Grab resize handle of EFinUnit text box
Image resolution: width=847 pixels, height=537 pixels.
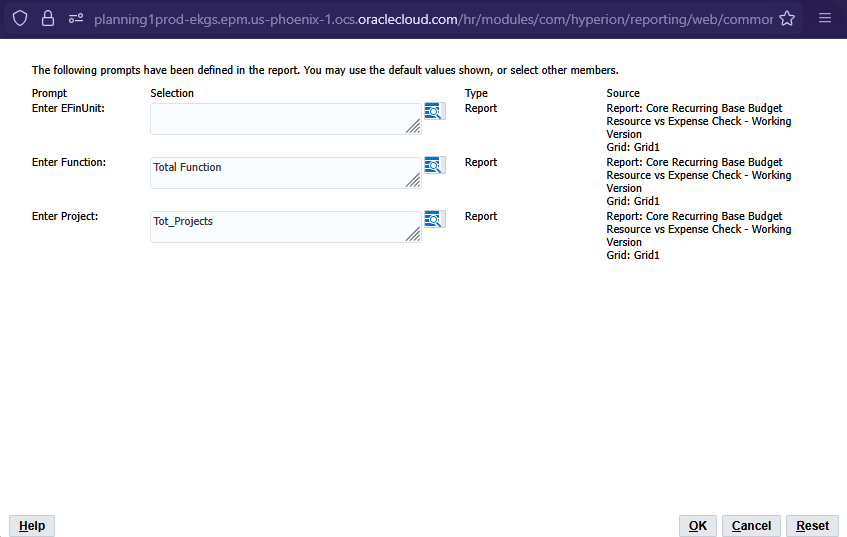(x=413, y=126)
